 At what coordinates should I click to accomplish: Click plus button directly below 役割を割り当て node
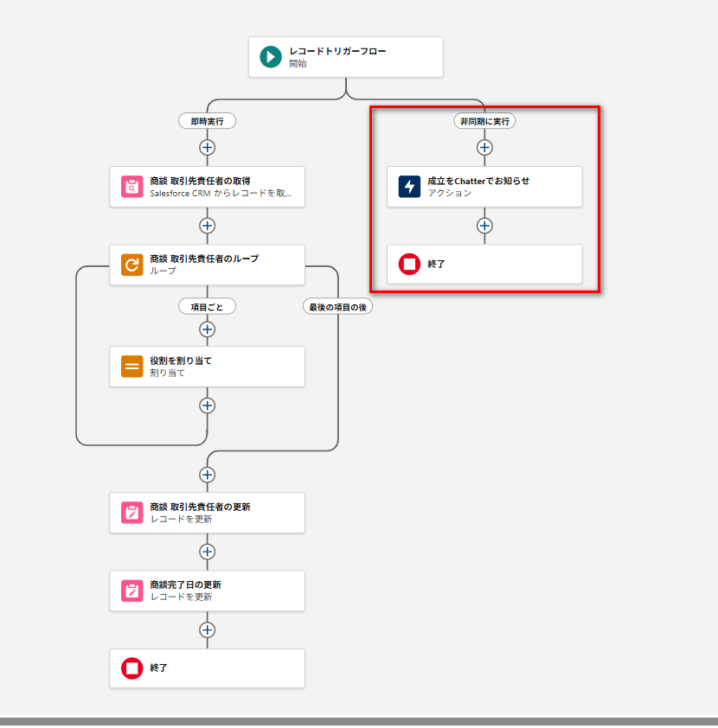(207, 406)
